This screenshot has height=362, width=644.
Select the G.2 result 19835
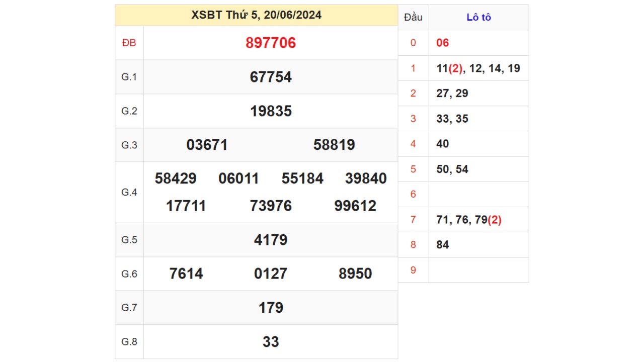(x=271, y=111)
